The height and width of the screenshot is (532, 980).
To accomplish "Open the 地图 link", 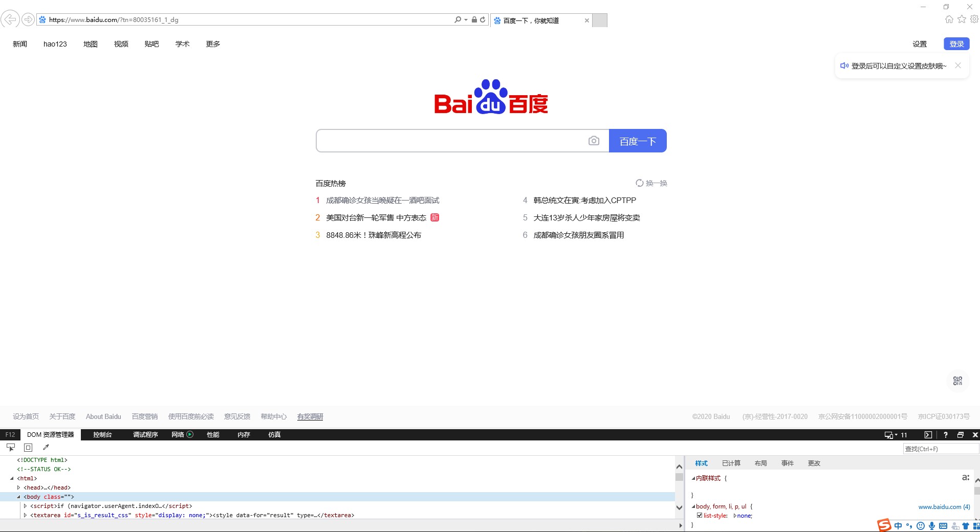I will [91, 44].
